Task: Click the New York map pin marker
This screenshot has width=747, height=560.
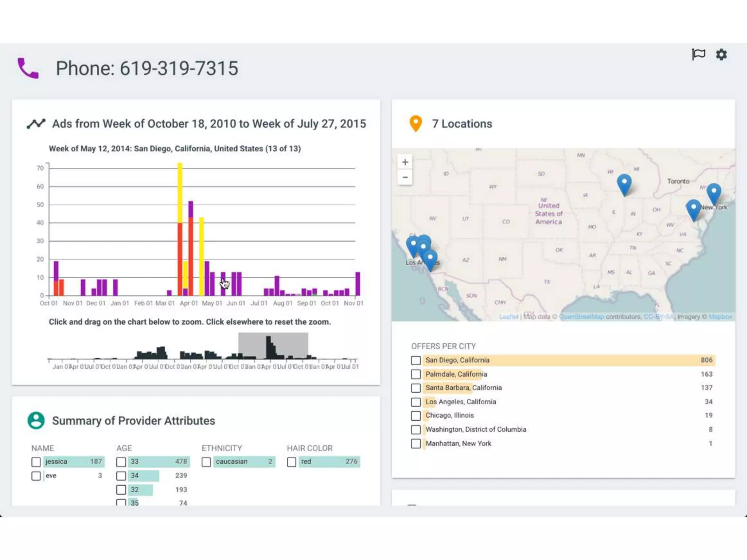Action: pyautogui.click(x=713, y=192)
